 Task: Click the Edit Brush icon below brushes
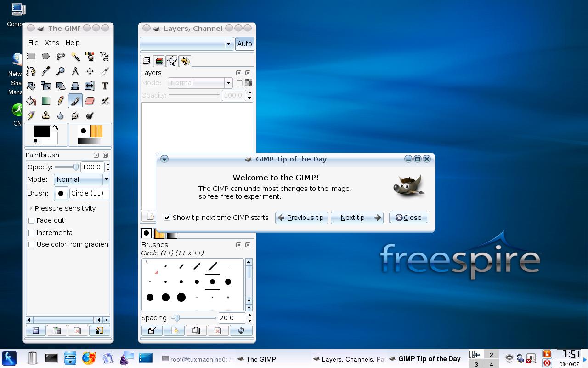click(x=152, y=330)
